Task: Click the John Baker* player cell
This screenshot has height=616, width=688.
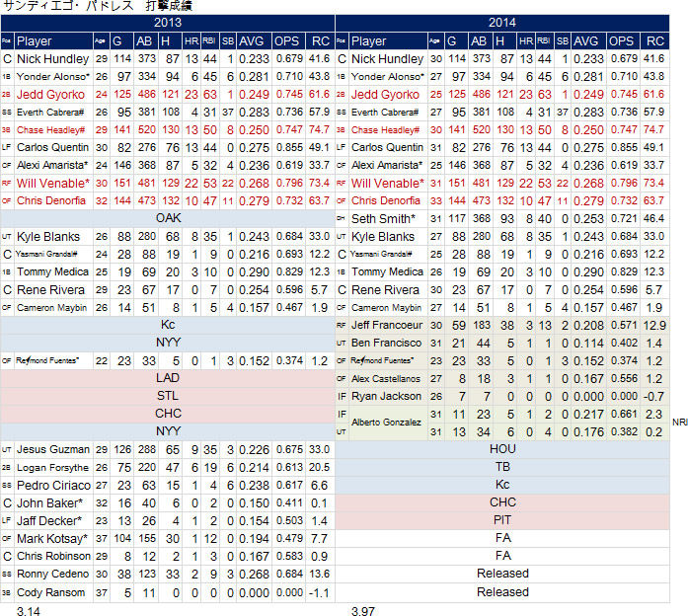Action: [53, 503]
